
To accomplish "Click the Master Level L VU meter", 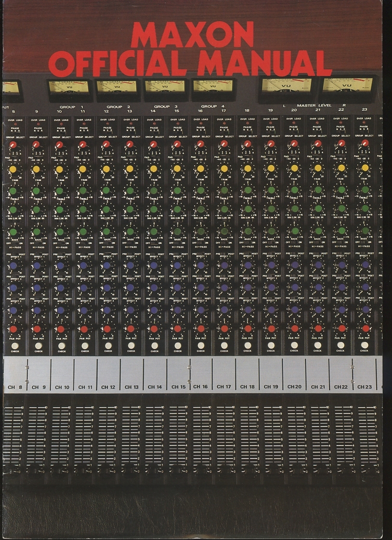I will pyautogui.click(x=287, y=85).
